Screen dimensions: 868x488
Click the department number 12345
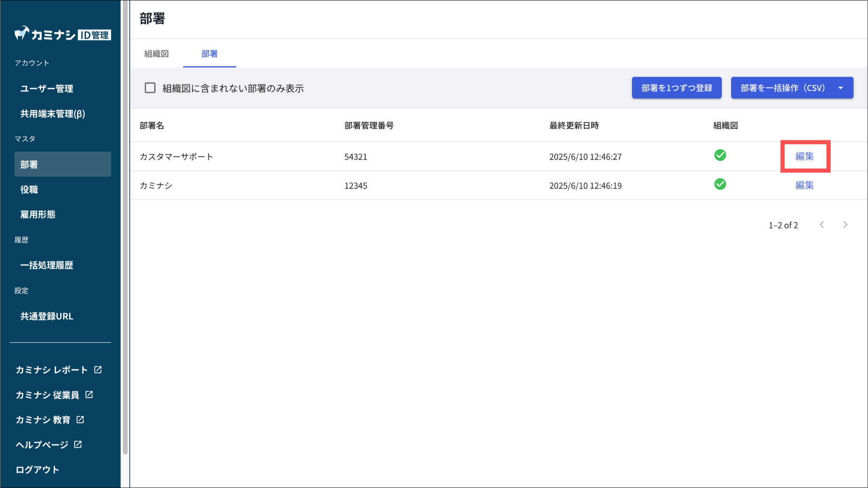tap(356, 186)
